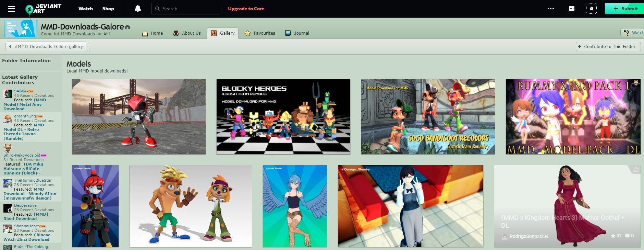
Task: Click the greenth1ng contributor avatar
Action: [8, 119]
